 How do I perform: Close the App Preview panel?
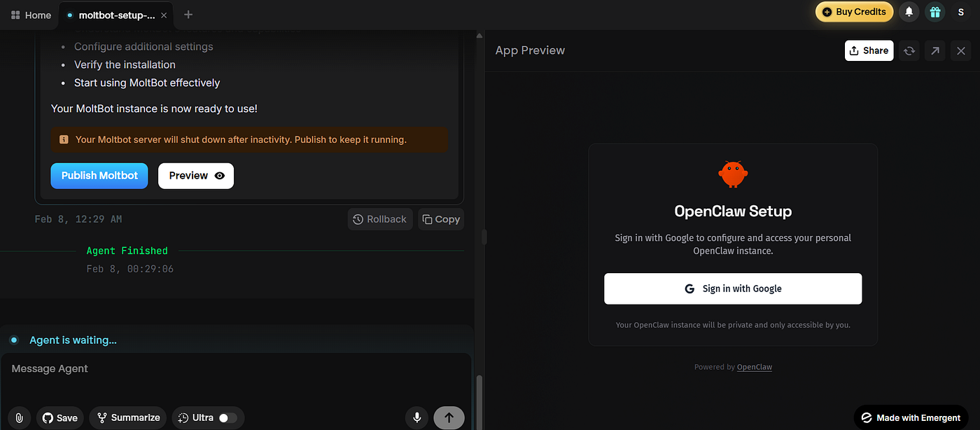961,50
